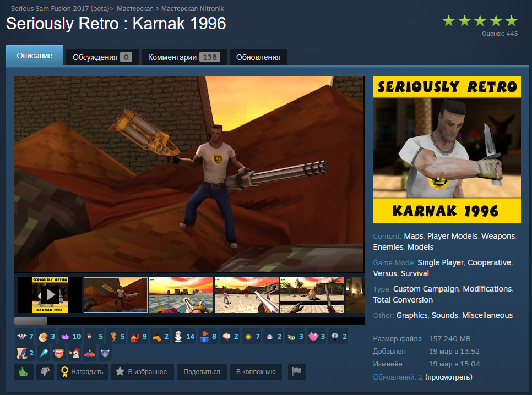Click the UFO award with count 2

coord(273,337)
